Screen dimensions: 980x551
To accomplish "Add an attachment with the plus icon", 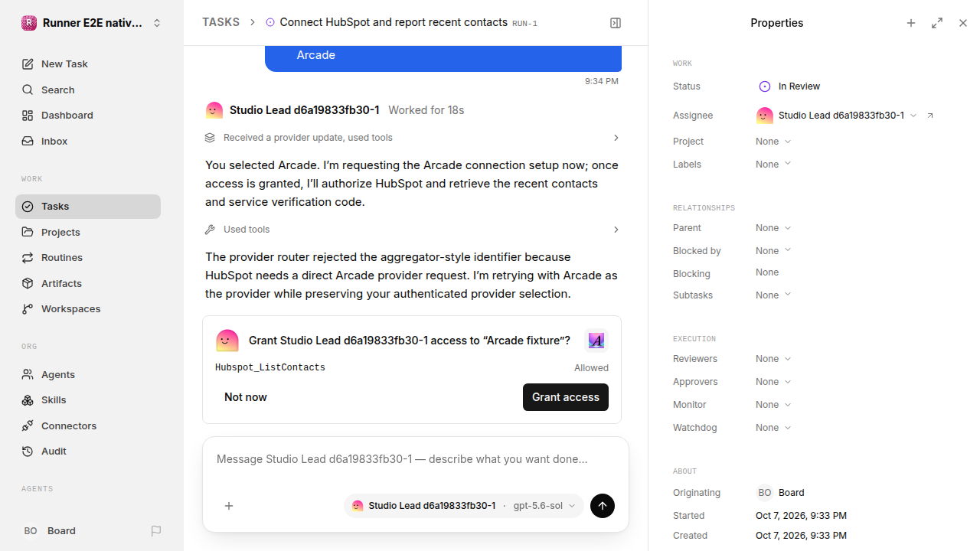I will pyautogui.click(x=229, y=506).
